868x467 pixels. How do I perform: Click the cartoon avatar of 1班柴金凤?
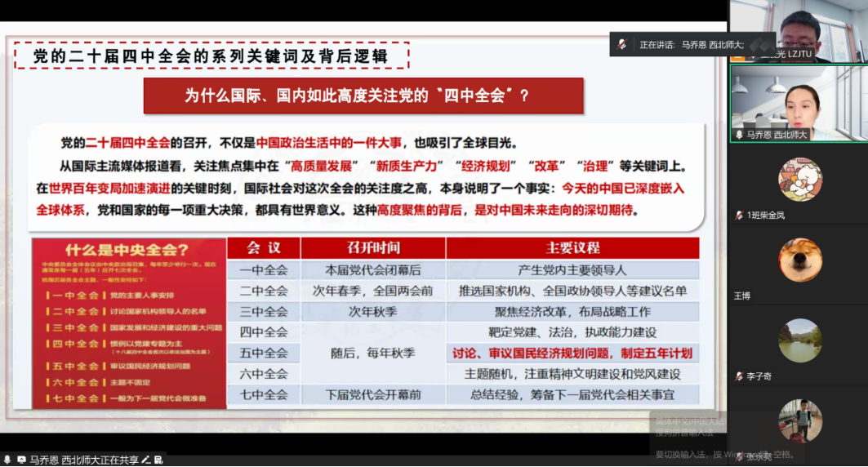pyautogui.click(x=800, y=180)
